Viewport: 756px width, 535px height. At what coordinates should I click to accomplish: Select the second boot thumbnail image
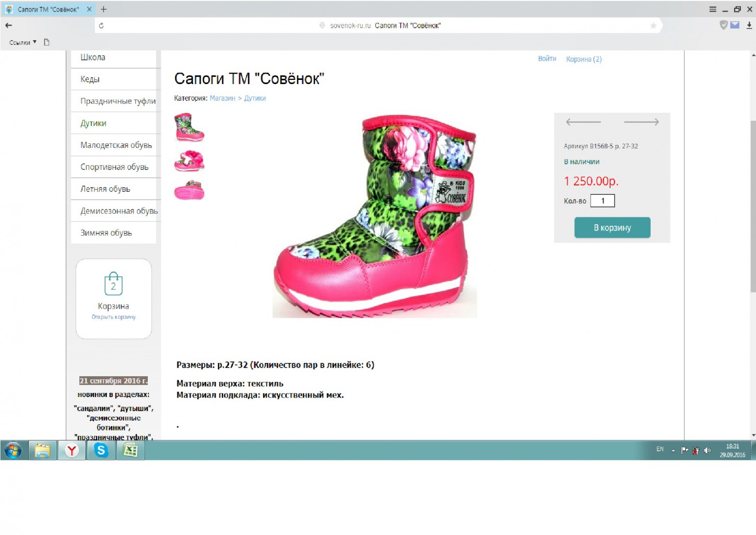(189, 161)
